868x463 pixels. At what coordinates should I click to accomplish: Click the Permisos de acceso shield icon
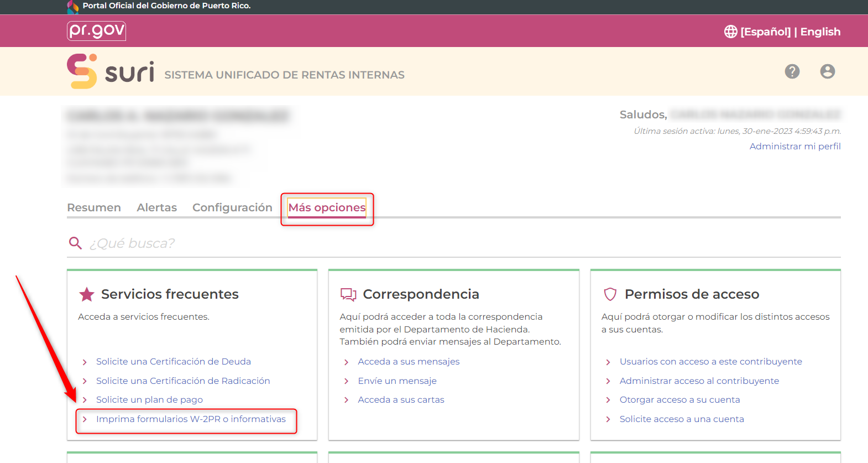tap(610, 294)
